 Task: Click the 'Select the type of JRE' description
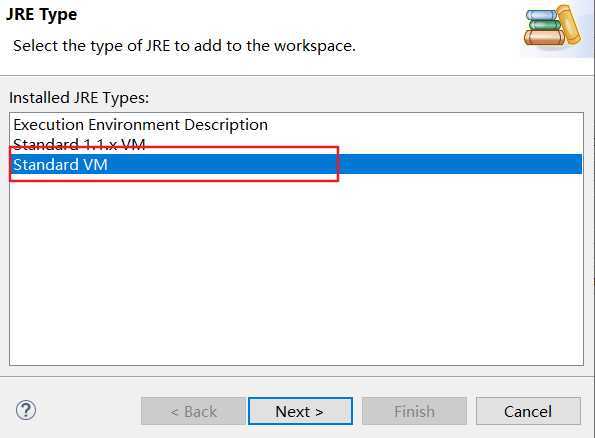pyautogui.click(x=184, y=46)
